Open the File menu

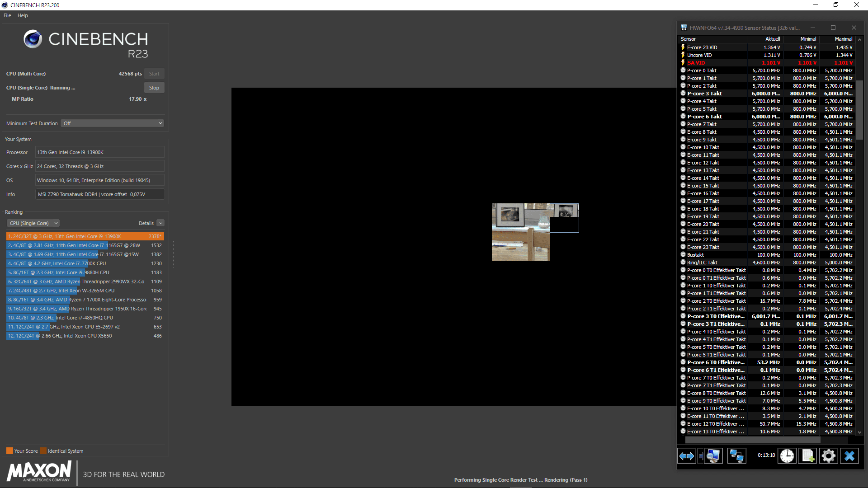[7, 15]
